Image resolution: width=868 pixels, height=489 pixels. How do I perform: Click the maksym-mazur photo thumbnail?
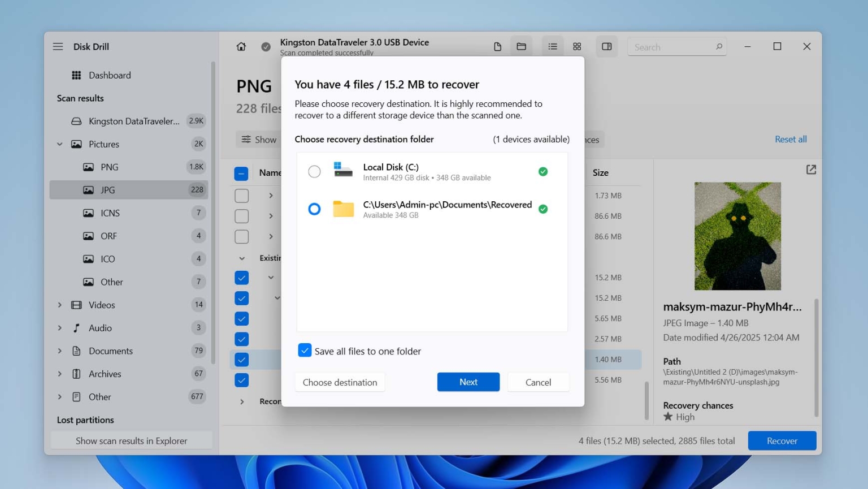(736, 236)
